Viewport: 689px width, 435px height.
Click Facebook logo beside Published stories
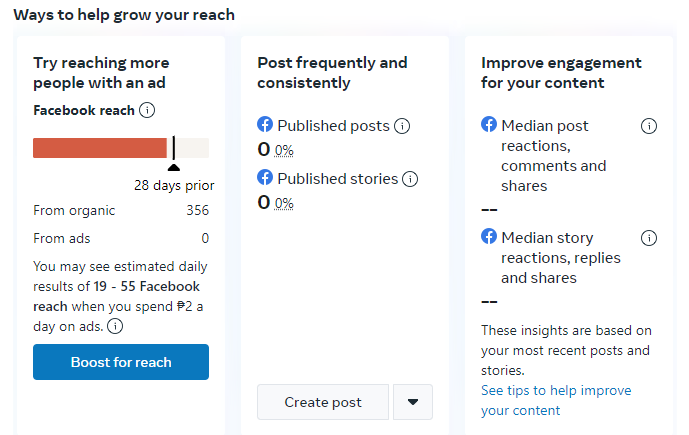click(x=265, y=178)
